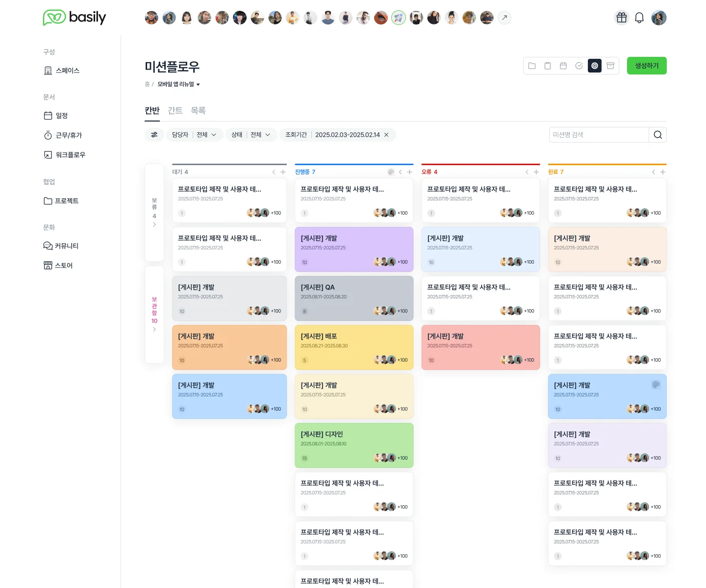Add a card to the 대기 column
This screenshot has height=588, width=706.
(283, 172)
